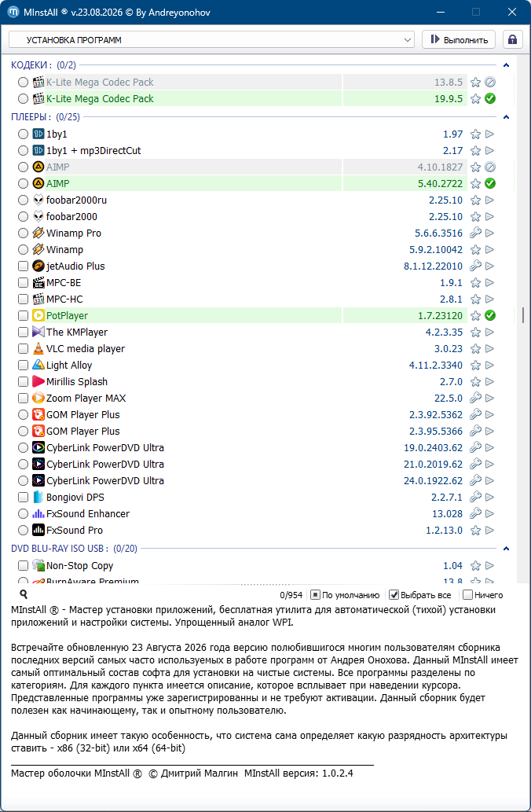
Task: Select the foobar2000 radio button
Action: pyautogui.click(x=23, y=216)
